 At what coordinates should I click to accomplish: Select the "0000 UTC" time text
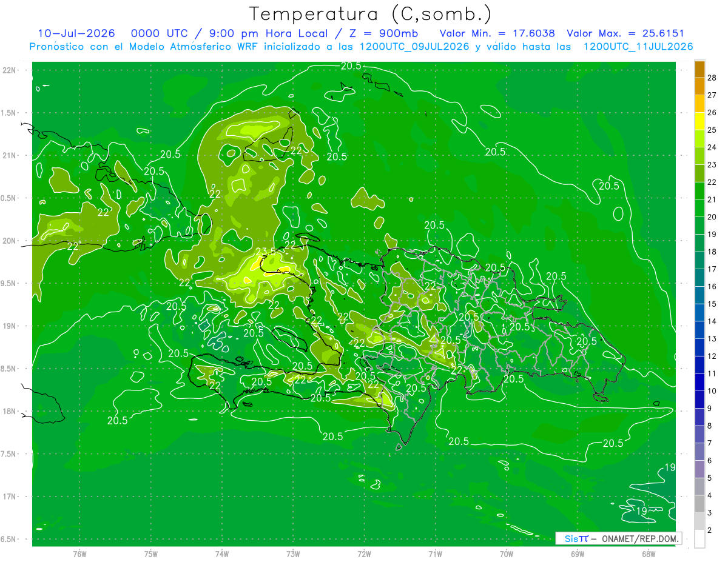tap(160, 33)
